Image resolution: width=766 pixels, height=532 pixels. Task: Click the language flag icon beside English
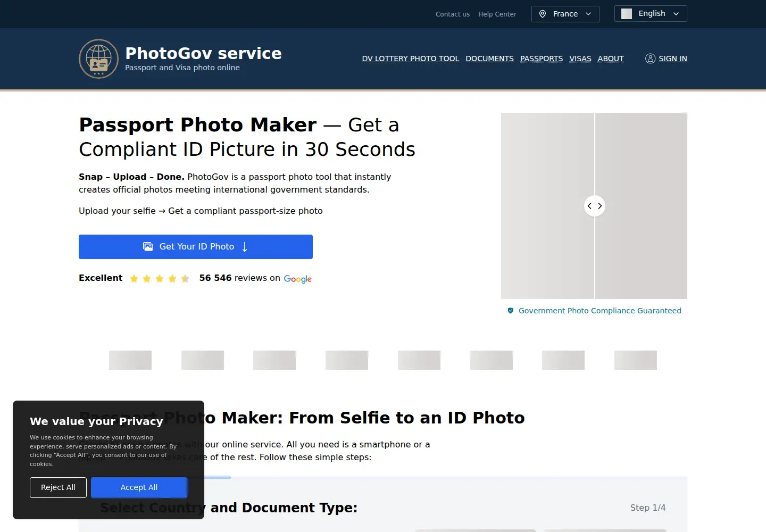click(627, 14)
